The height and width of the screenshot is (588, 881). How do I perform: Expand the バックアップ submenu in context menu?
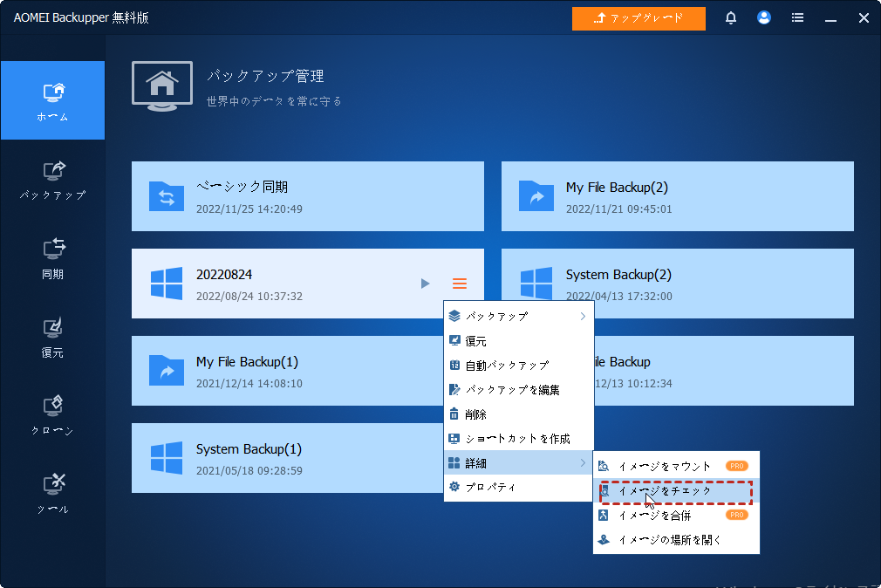(519, 317)
